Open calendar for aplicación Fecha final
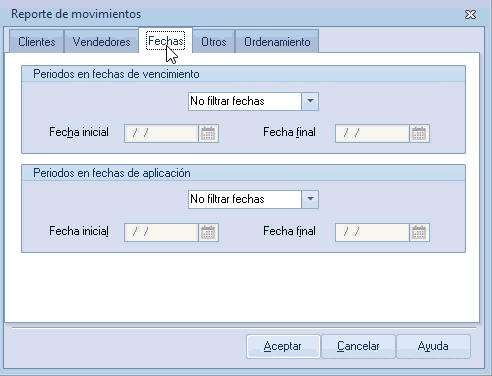This screenshot has width=492, height=376. 419,232
